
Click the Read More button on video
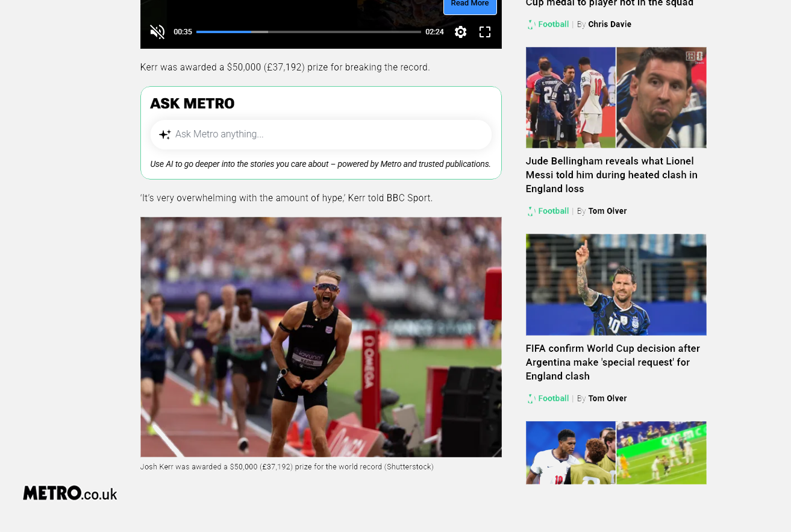470,5
